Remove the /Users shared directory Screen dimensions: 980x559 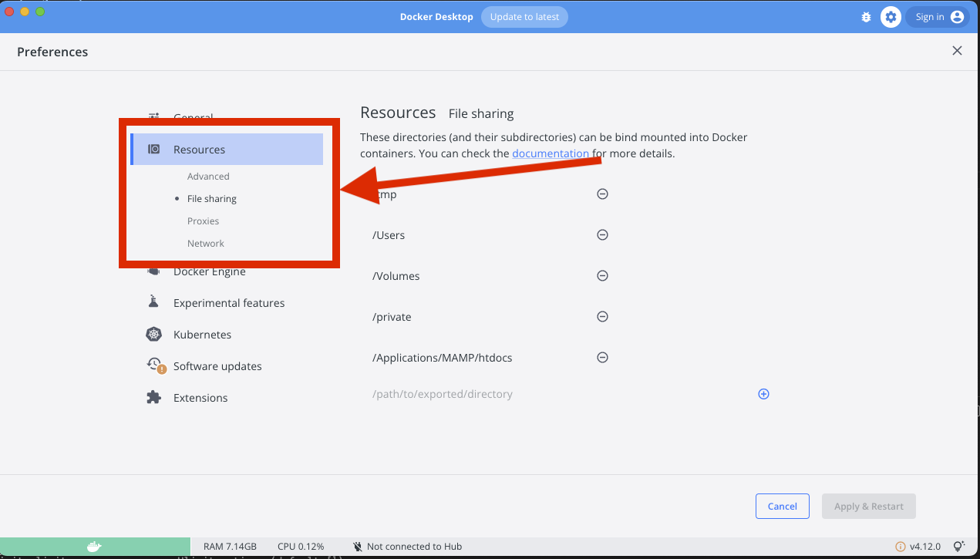(x=603, y=235)
